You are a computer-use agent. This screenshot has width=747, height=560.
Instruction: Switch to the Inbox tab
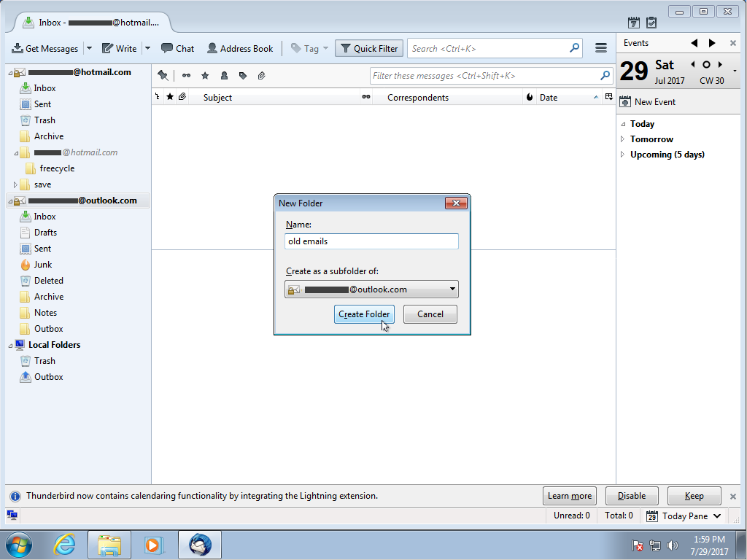point(91,23)
